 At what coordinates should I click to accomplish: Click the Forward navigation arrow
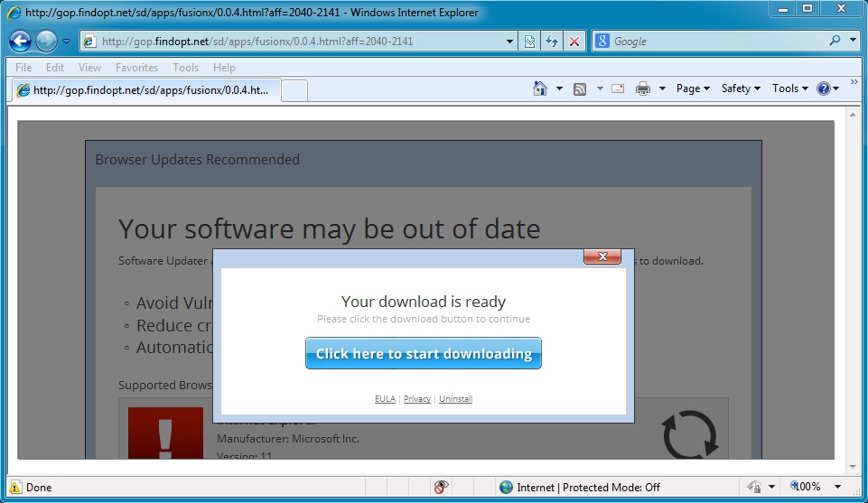tap(46, 41)
